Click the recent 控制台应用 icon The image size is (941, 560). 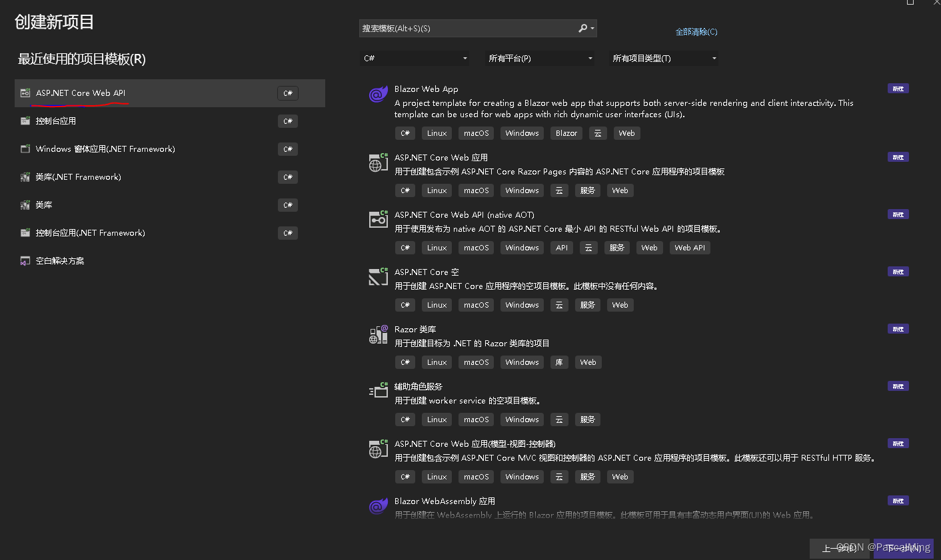click(x=25, y=121)
